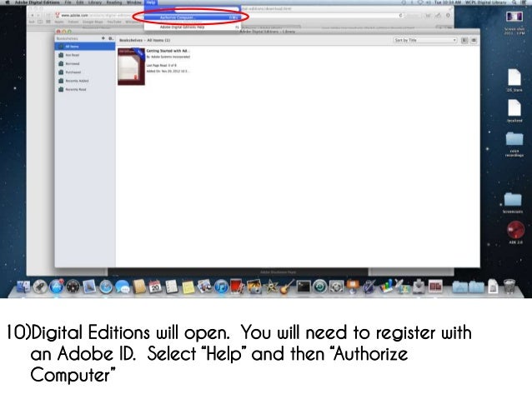Open GarageBand from the dock

tap(287, 287)
